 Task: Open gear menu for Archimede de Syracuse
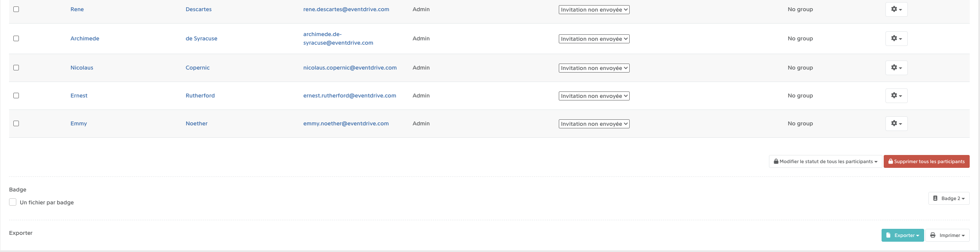(x=896, y=39)
